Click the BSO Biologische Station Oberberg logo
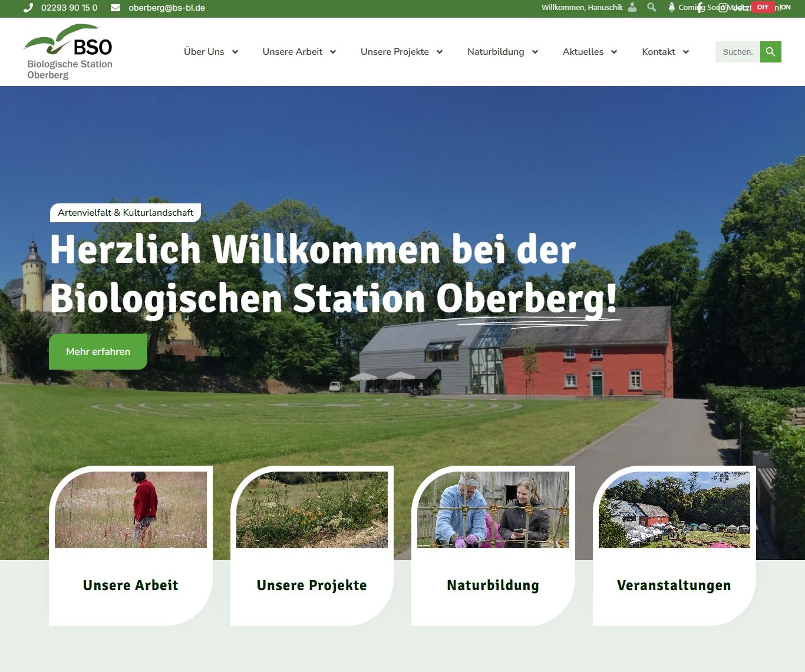Image resolution: width=805 pixels, height=672 pixels. click(x=69, y=52)
